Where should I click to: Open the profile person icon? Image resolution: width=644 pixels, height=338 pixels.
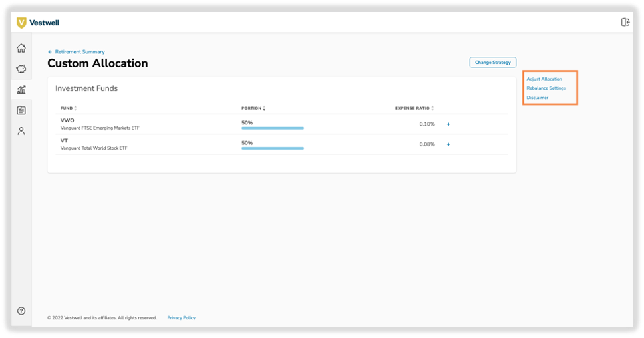tap(21, 131)
